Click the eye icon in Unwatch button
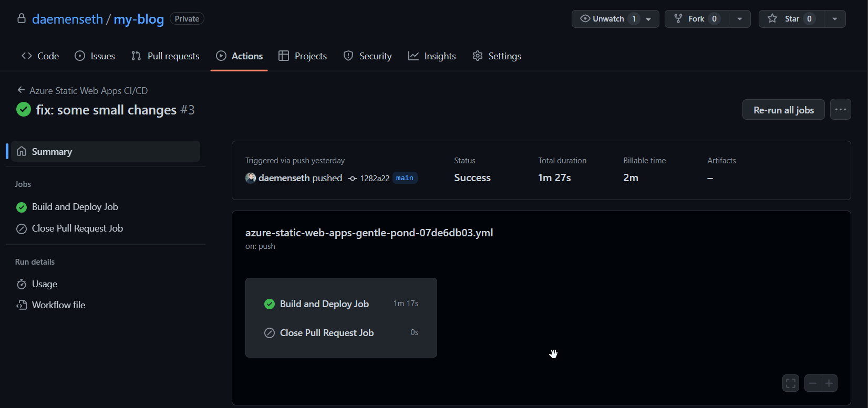This screenshot has width=868, height=408. point(585,19)
